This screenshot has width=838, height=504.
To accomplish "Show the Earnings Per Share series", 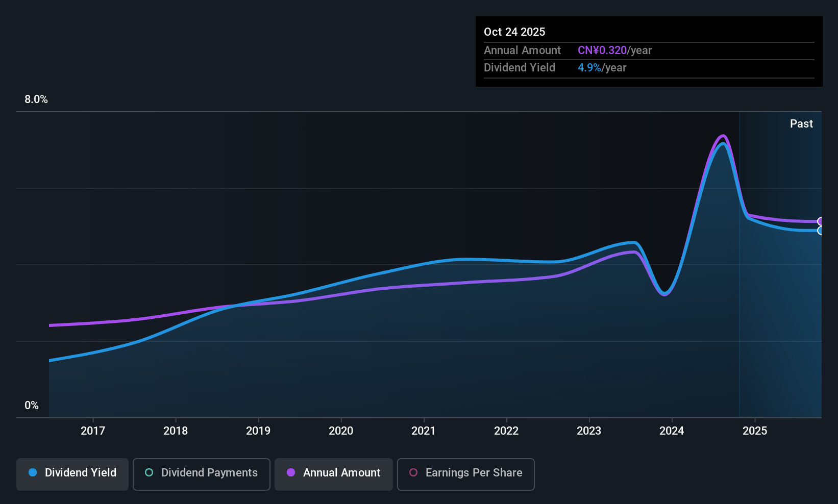I will coord(465,474).
